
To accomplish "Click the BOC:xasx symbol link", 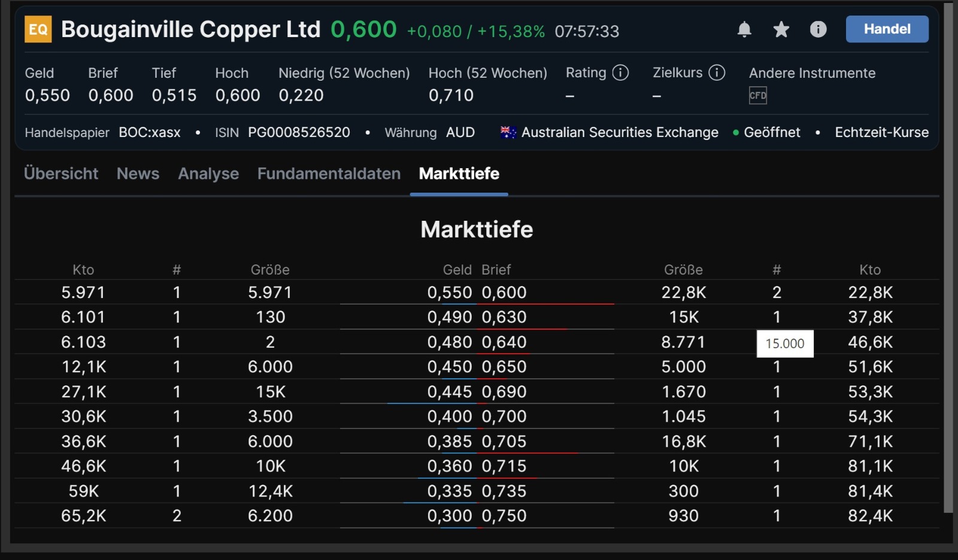I will click(150, 132).
